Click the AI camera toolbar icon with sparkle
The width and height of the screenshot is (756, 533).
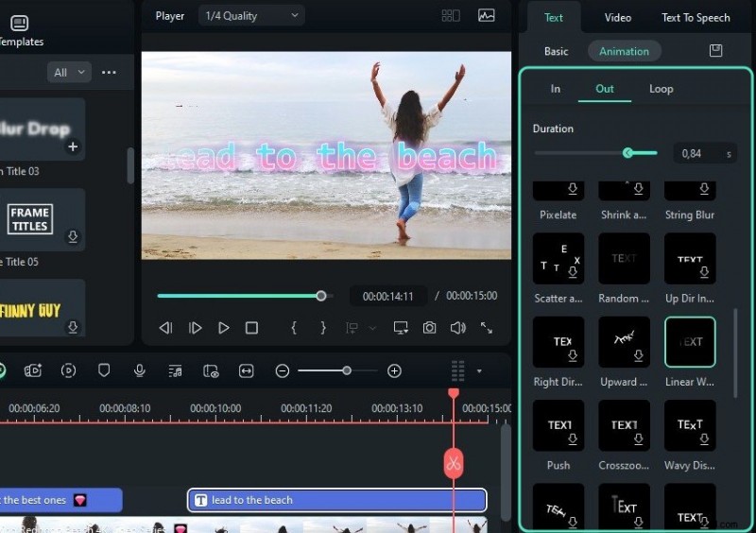33,370
